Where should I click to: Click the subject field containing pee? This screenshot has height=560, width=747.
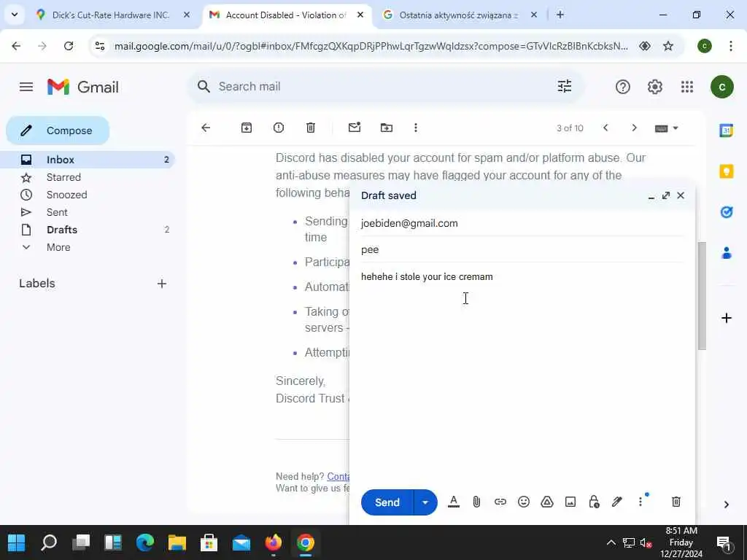click(522, 249)
